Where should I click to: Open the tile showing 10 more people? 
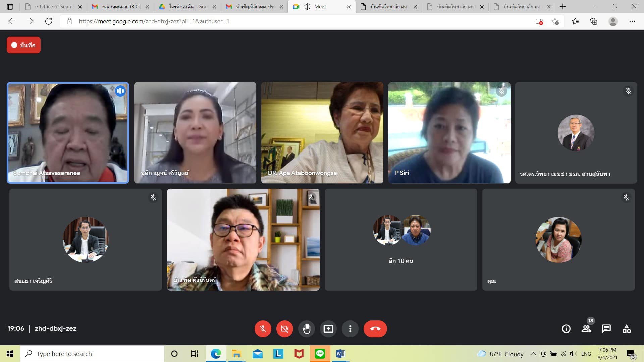tap(400, 239)
